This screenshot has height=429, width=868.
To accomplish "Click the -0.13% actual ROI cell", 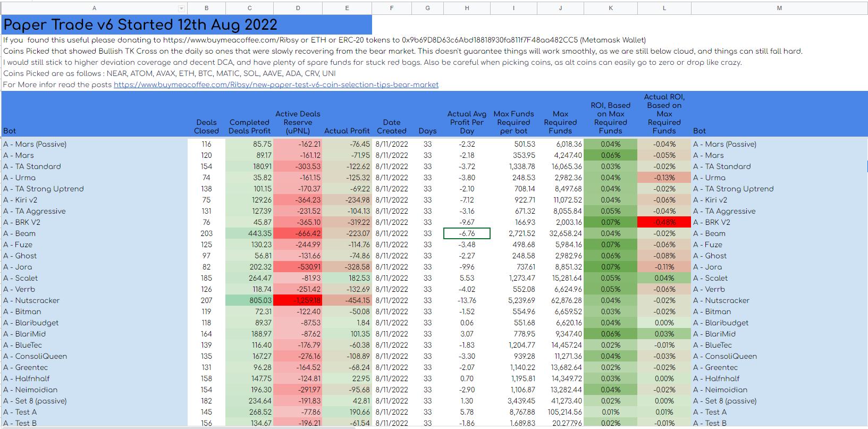I will [x=664, y=178].
